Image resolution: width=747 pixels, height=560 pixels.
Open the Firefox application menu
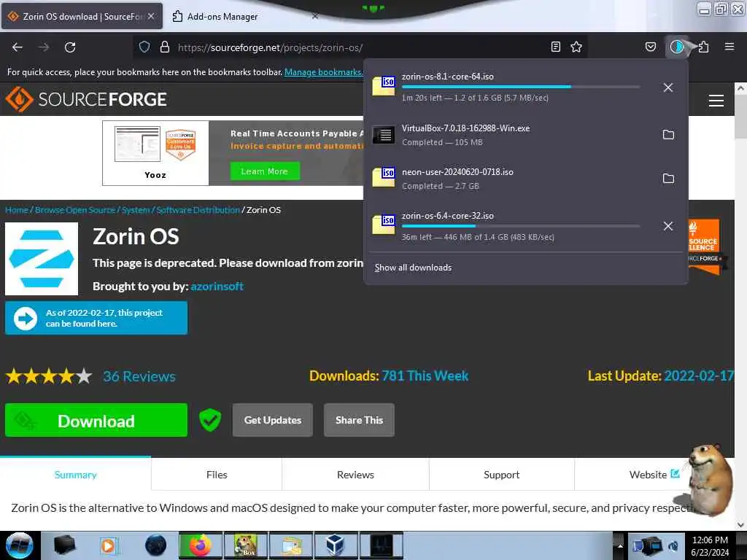tap(729, 47)
